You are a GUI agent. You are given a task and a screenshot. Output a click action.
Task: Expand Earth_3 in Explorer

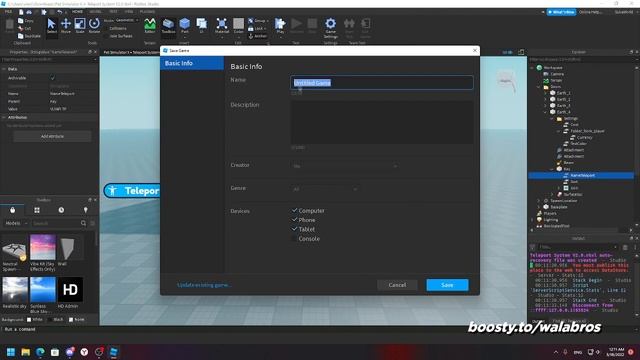coord(545,106)
